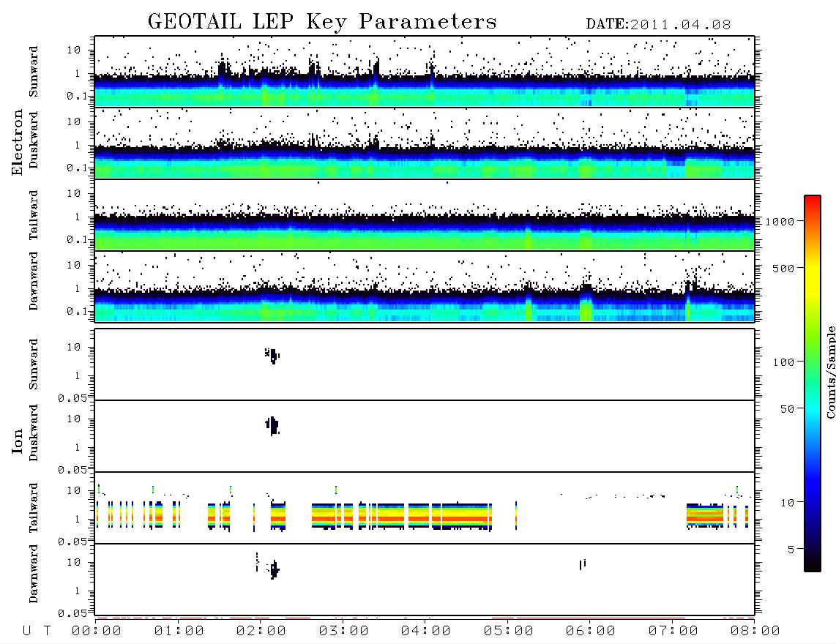The height and width of the screenshot is (644, 836).
Task: Click the 1000 colorbar tick label
Action: pos(780,221)
